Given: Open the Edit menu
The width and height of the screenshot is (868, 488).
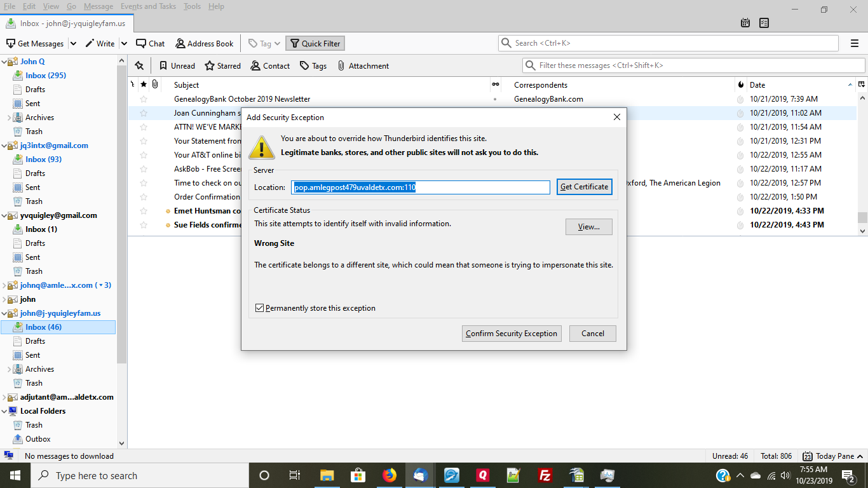Looking at the screenshot, I should 29,6.
